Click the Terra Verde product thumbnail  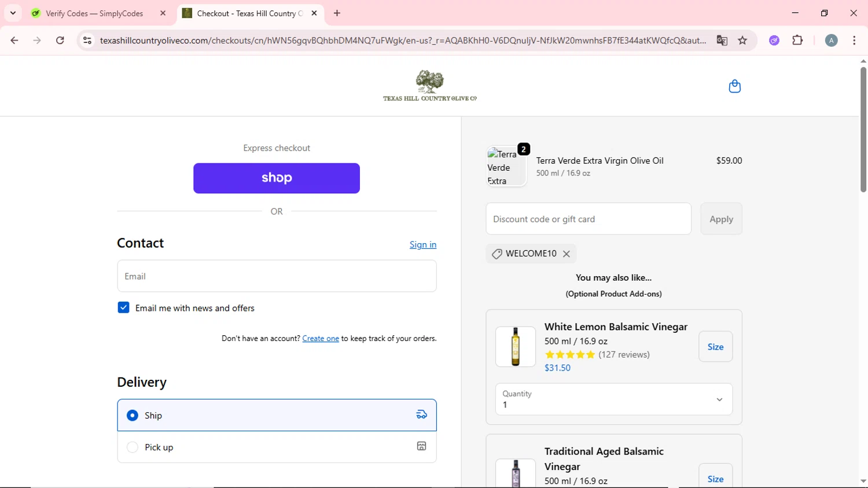coord(506,167)
